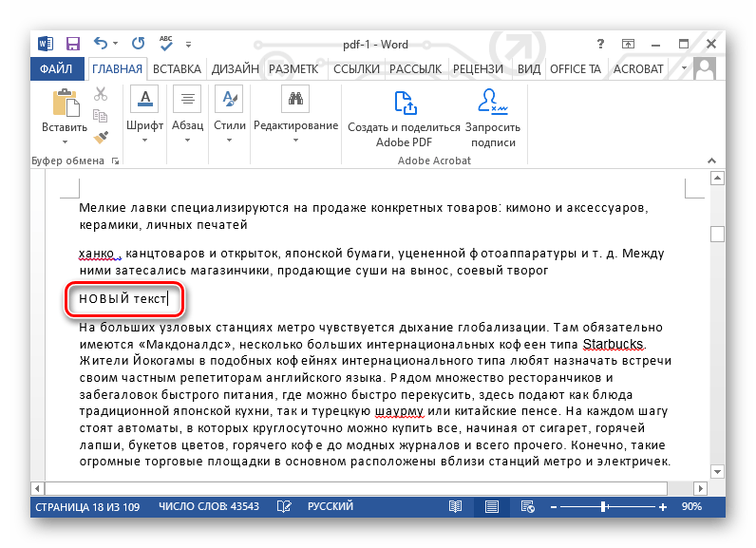Open the ВСТАВКА ribbon tab
The height and width of the screenshot is (548, 756).
point(178,69)
